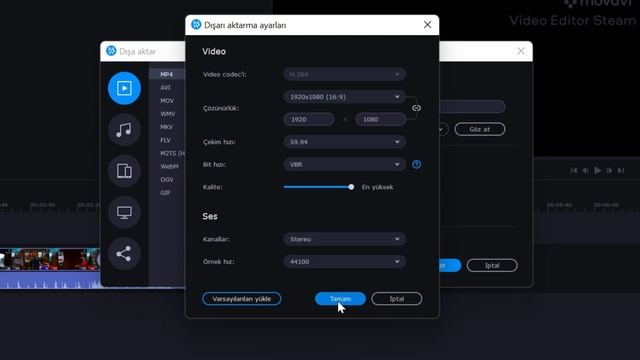Select the FLV format

pos(165,140)
